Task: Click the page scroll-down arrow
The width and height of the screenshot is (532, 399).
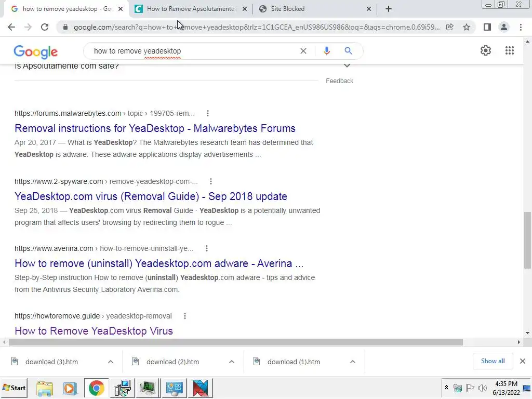Action: click(x=527, y=333)
